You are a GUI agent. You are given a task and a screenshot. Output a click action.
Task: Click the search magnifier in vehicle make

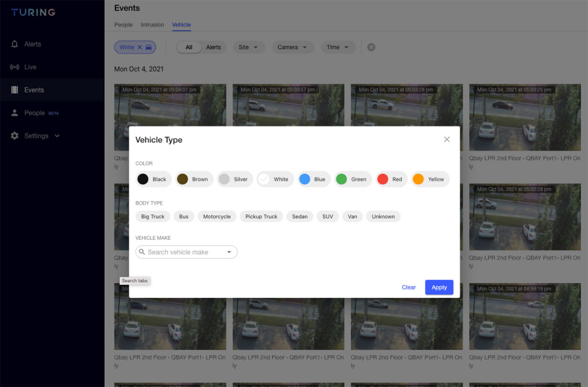(x=142, y=252)
